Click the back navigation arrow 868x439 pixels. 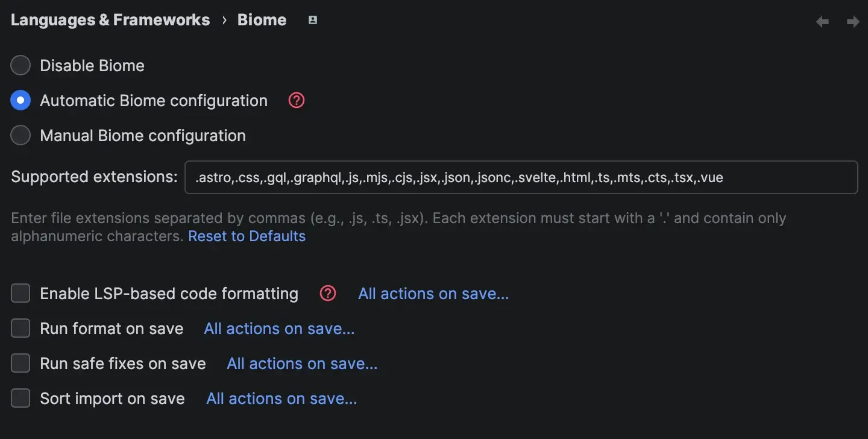pos(822,21)
